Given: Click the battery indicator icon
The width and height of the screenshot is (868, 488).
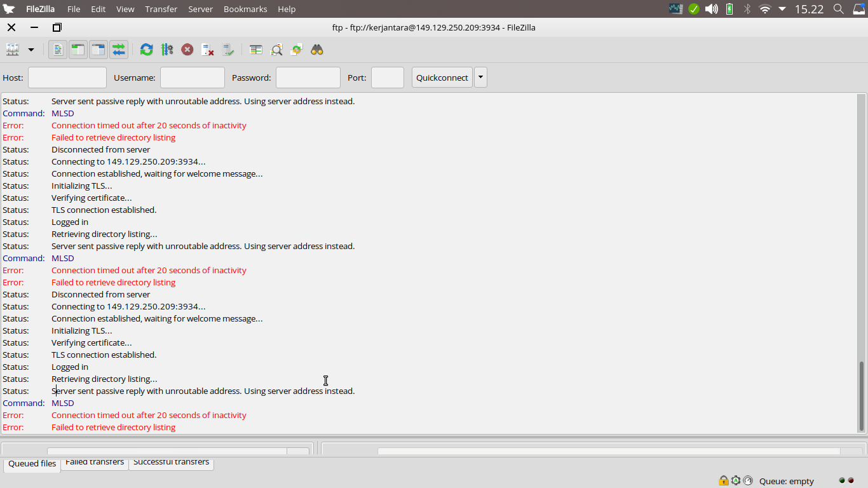Looking at the screenshot, I should (x=729, y=9).
